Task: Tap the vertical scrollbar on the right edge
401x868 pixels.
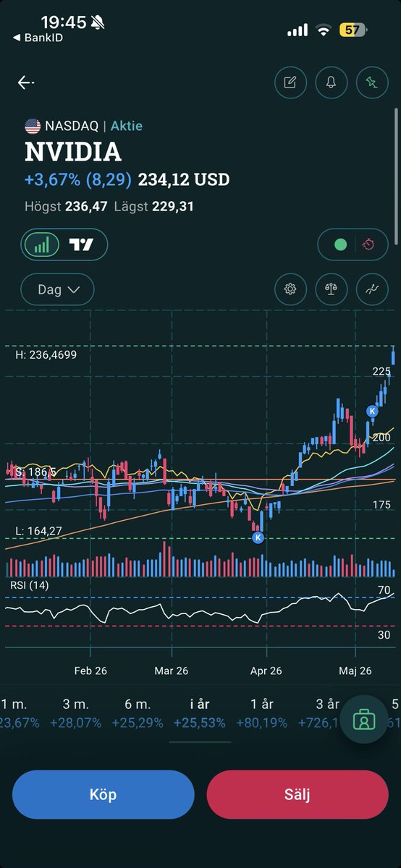Action: (396, 177)
